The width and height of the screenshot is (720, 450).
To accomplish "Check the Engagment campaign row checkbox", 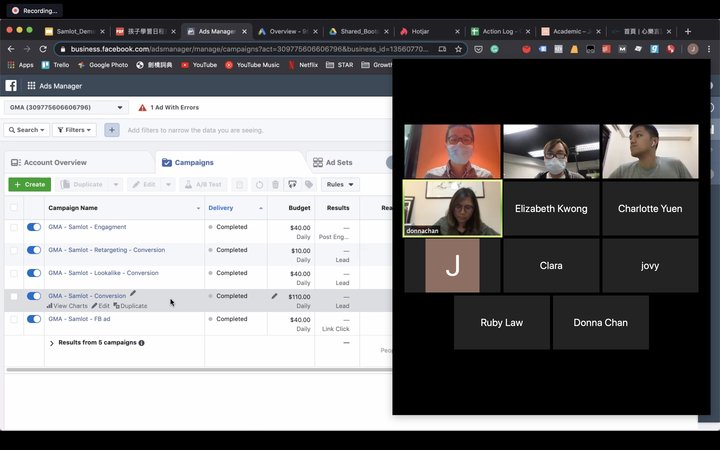I will pos(14,227).
